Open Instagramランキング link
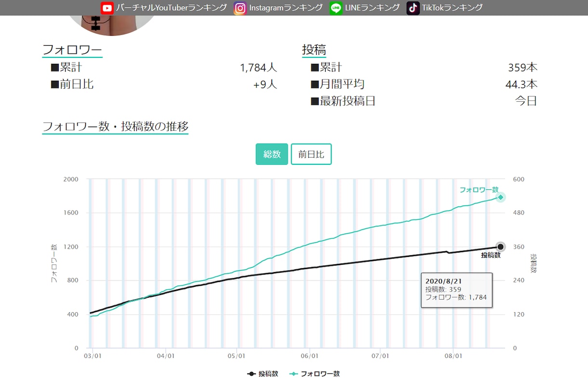Image resolution: width=588 pixels, height=384 pixels. [x=286, y=8]
